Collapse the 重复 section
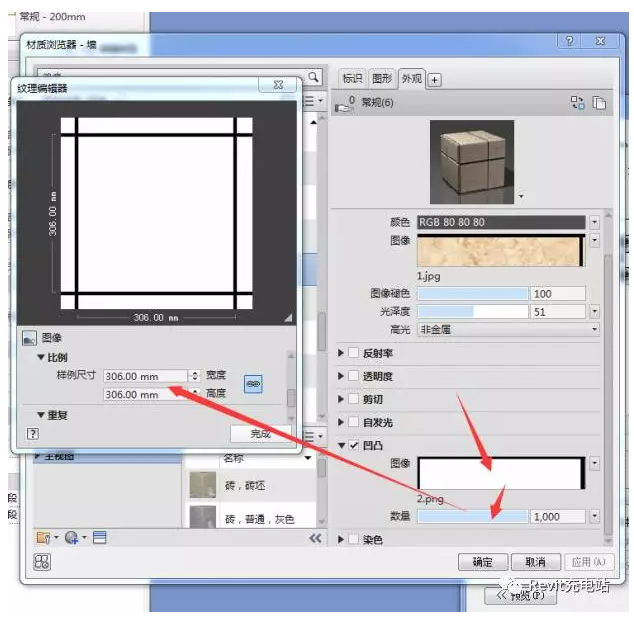 tap(41, 415)
